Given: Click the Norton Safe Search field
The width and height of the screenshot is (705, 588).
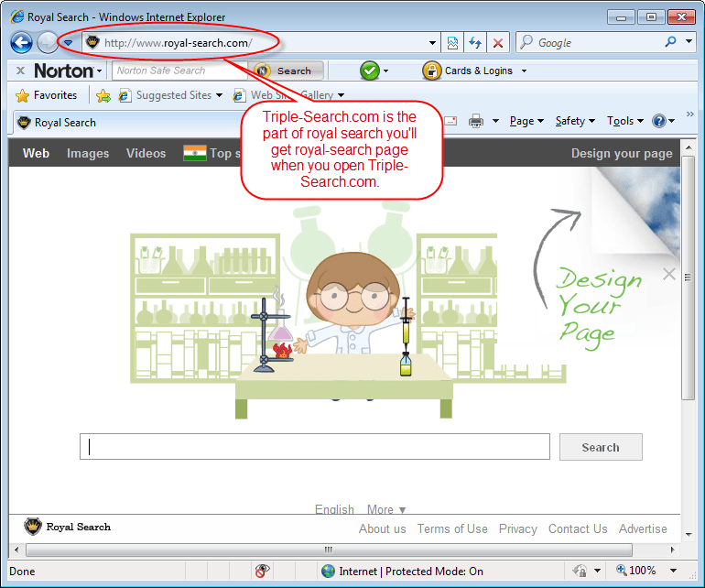Looking at the screenshot, I should click(179, 71).
